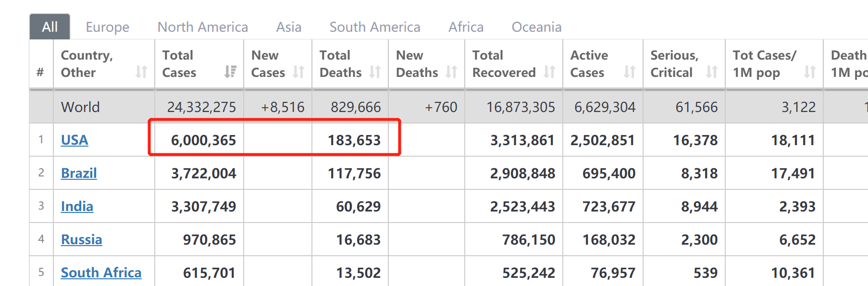Select USA serious value 16,378
The width and height of the screenshot is (868, 286).
[x=695, y=140]
